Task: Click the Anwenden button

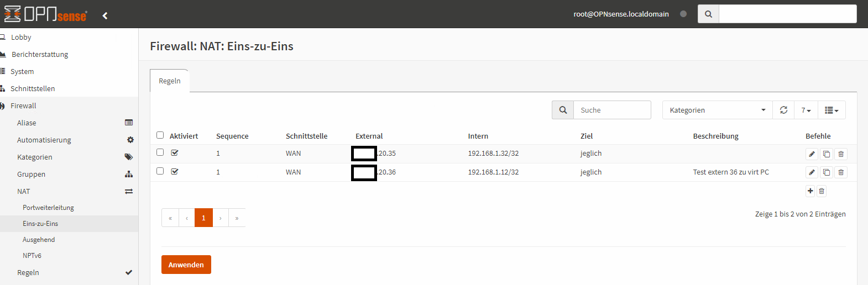Action: 186,265
